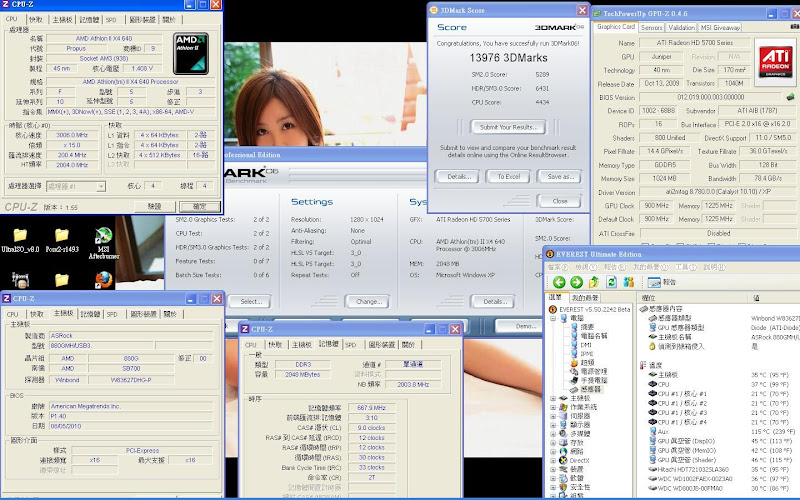The height and width of the screenshot is (500, 800).
Task: Click To Excel button
Action: pyautogui.click(x=509, y=177)
